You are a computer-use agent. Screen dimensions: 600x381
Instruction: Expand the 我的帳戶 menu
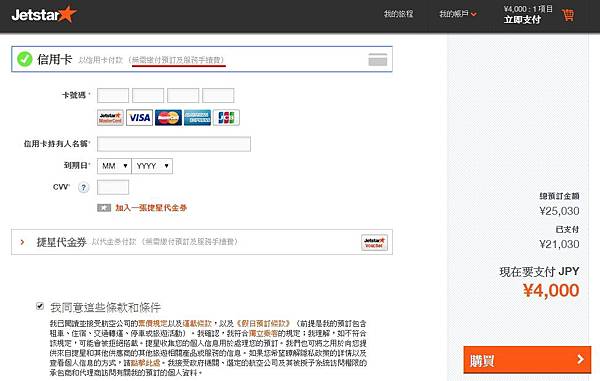[x=458, y=14]
